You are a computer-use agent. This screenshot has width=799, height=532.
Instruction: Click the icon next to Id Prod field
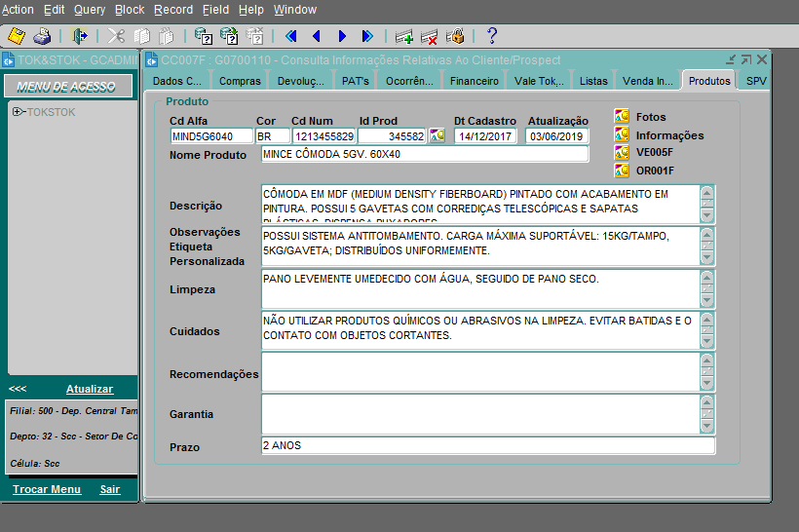pos(438,135)
